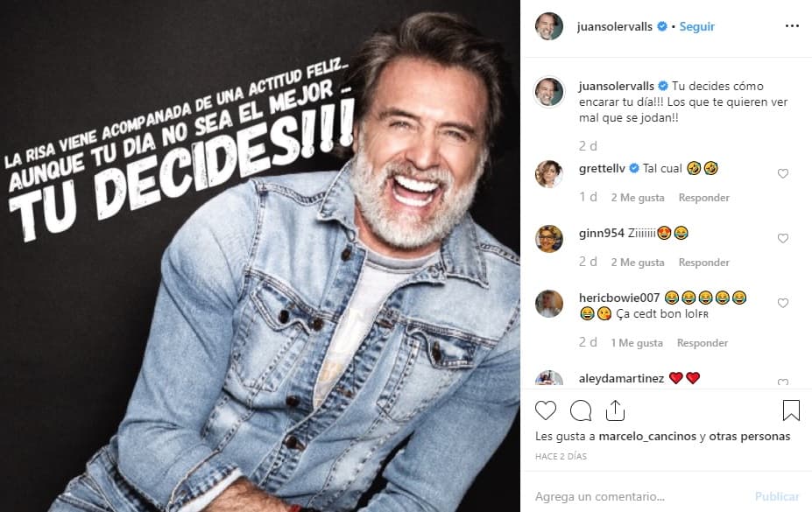Like the post with the heart icon
Viewport: 812px width, 512px height.
[545, 410]
